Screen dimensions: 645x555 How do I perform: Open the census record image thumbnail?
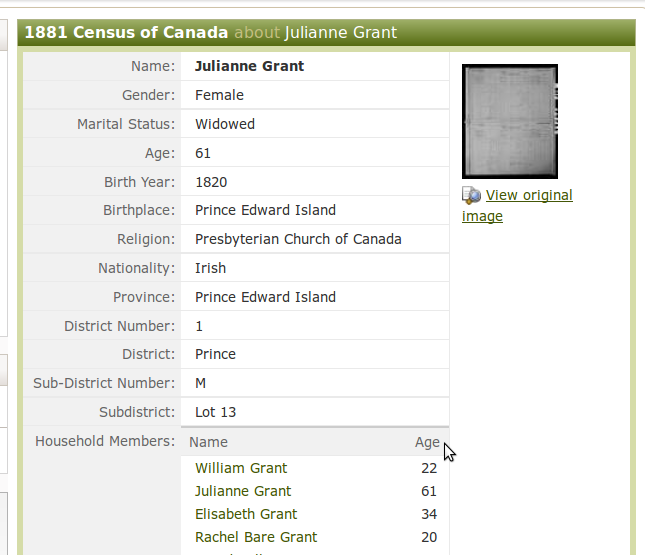click(509, 121)
